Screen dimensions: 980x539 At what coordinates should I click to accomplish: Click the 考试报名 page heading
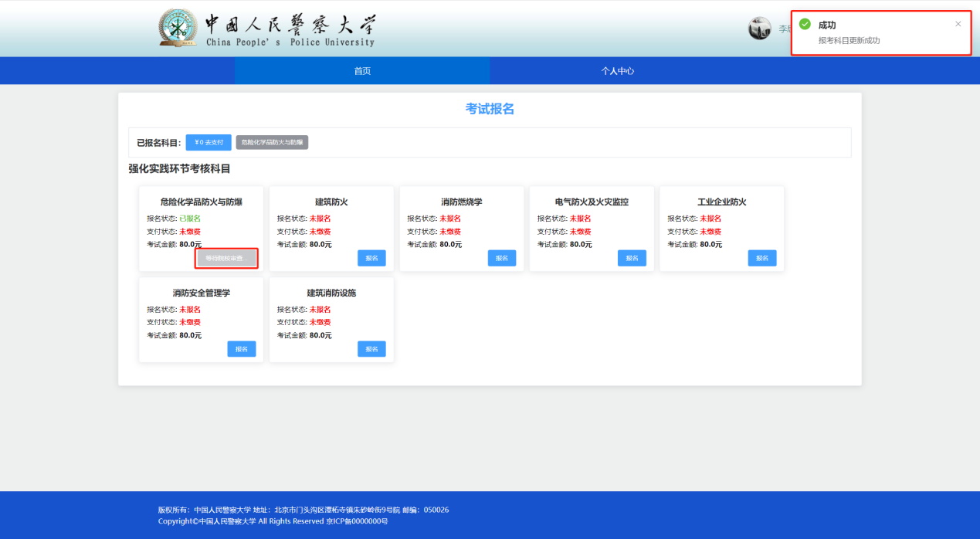[490, 110]
